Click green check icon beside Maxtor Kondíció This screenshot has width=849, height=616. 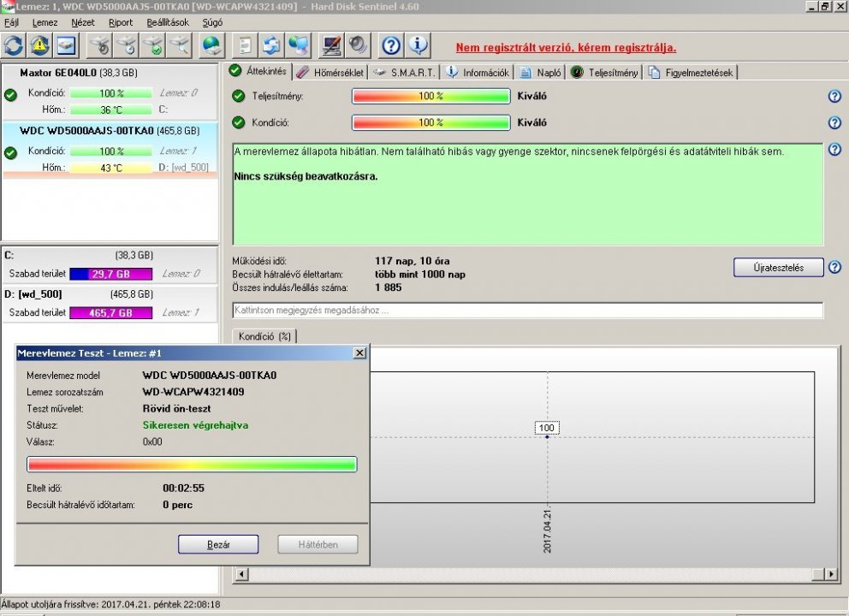pyautogui.click(x=10, y=95)
